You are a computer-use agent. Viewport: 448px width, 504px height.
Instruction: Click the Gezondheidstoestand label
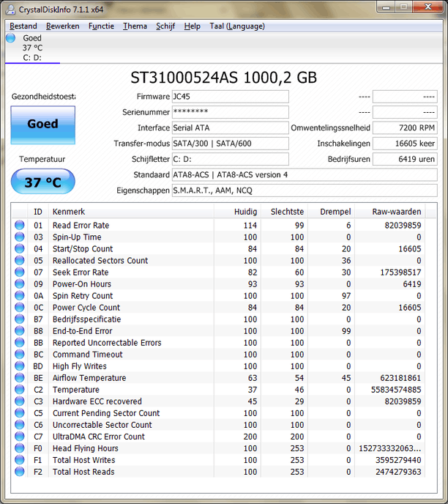(x=43, y=97)
